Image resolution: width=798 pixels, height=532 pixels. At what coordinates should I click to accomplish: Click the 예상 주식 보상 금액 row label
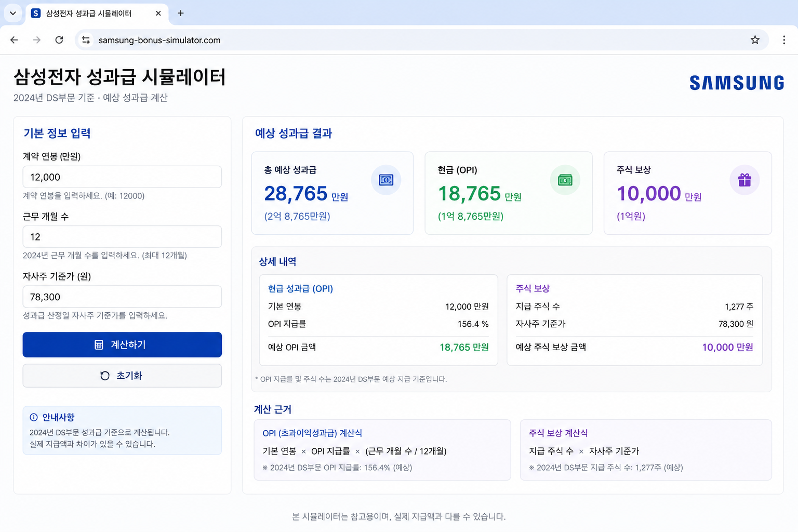tap(551, 347)
